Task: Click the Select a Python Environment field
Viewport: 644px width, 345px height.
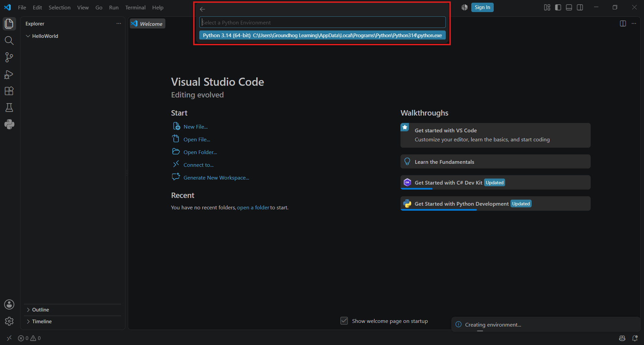Action: [x=322, y=22]
